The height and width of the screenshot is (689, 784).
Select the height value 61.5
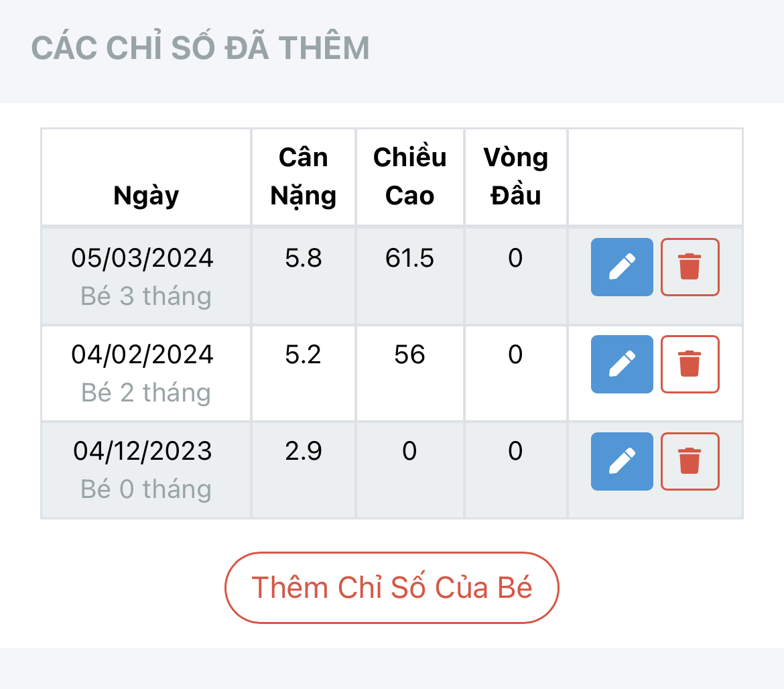[409, 258]
